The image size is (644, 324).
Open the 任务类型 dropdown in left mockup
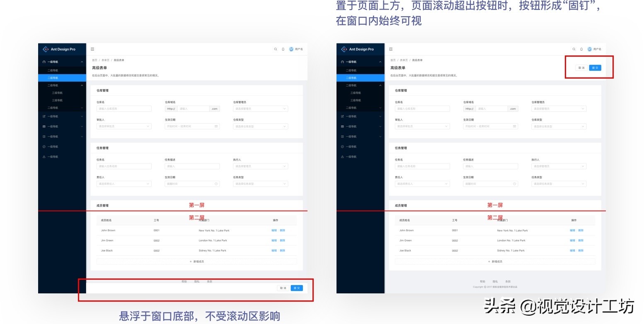coord(261,184)
